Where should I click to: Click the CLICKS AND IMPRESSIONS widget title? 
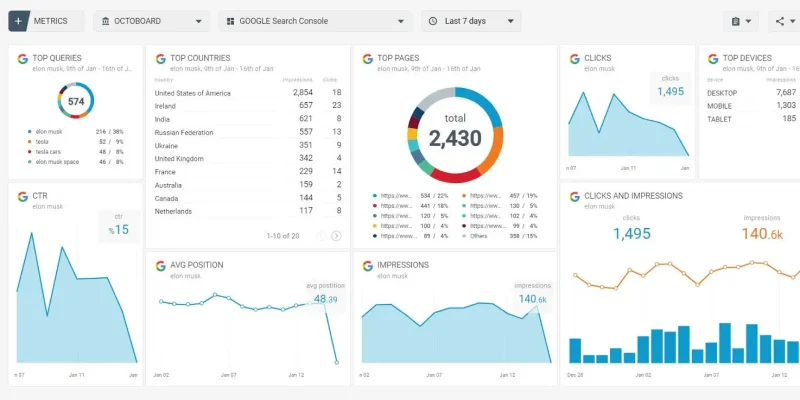point(633,196)
